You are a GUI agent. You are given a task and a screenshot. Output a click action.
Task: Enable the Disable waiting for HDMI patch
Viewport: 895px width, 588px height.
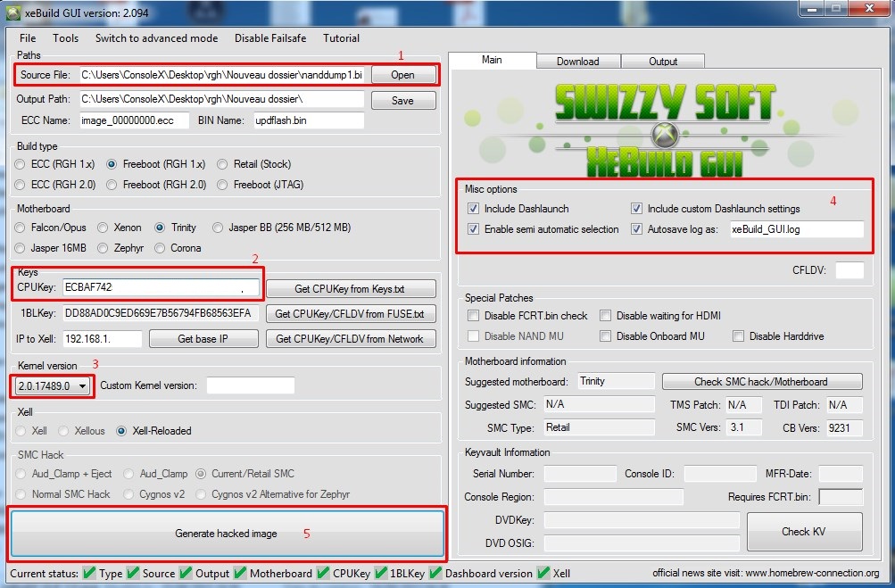coord(606,316)
